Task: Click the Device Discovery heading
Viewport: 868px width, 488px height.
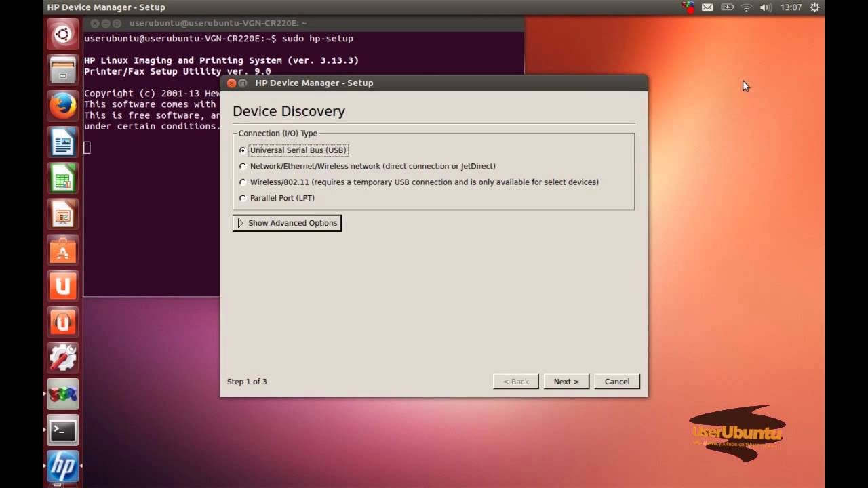Action: [289, 111]
